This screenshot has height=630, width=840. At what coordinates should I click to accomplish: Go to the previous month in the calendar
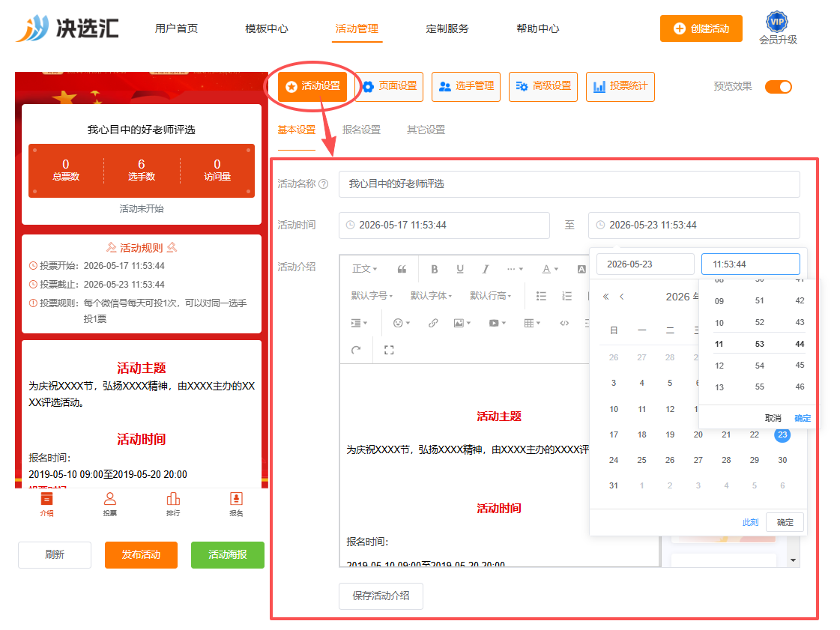[x=621, y=297]
